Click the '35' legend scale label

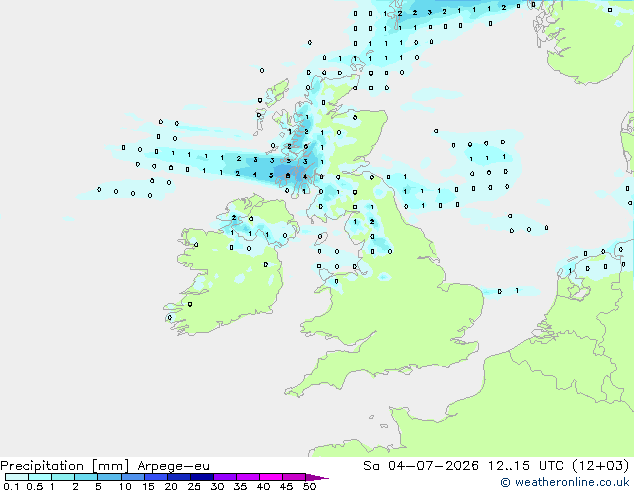pos(240,486)
